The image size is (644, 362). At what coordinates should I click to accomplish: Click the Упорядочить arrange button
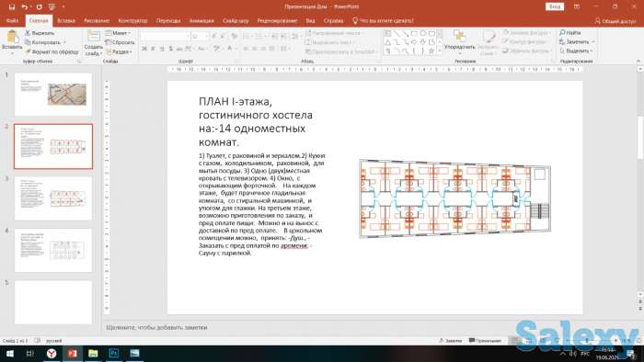[x=460, y=42]
